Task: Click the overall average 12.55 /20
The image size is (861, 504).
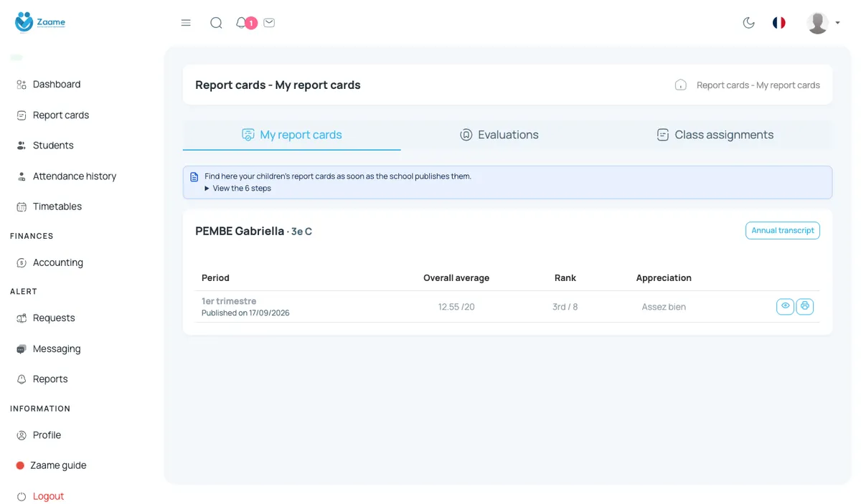Action: coord(456,307)
